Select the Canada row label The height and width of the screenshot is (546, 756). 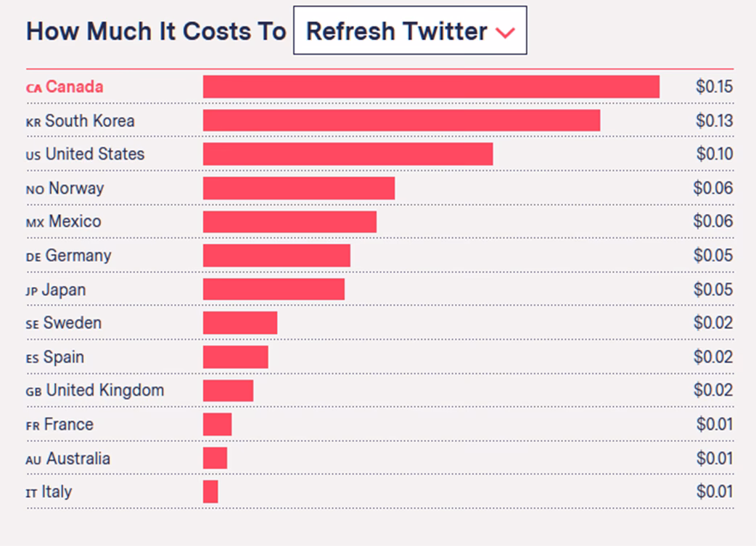65,87
